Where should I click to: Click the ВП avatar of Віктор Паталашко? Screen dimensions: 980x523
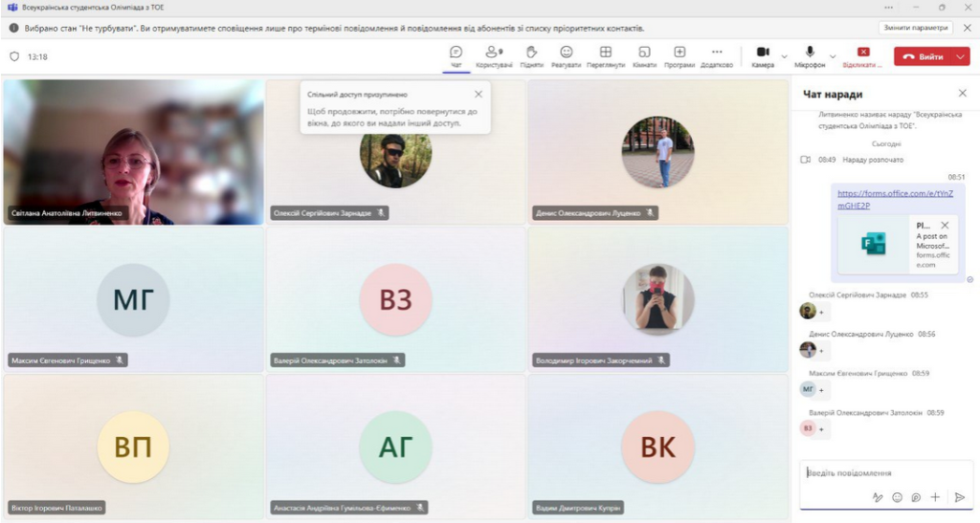click(x=133, y=447)
